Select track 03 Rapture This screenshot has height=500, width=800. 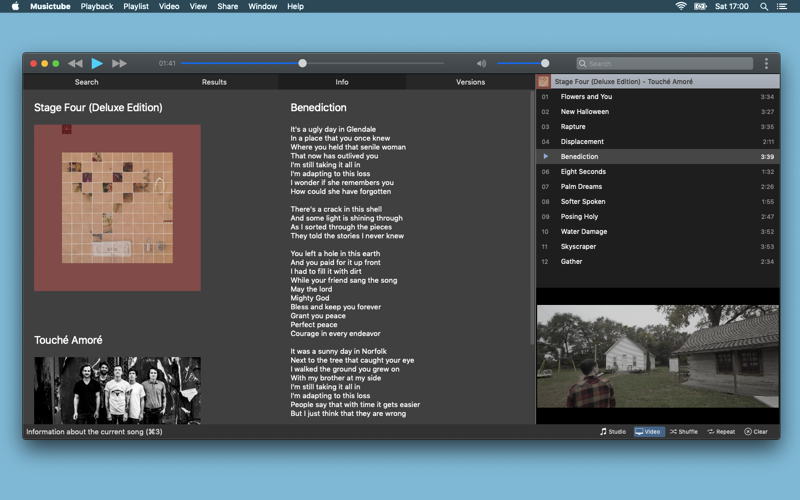[658, 127]
